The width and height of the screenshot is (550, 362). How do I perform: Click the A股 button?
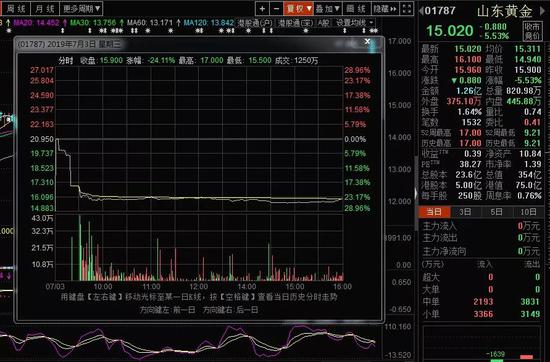[323, 23]
